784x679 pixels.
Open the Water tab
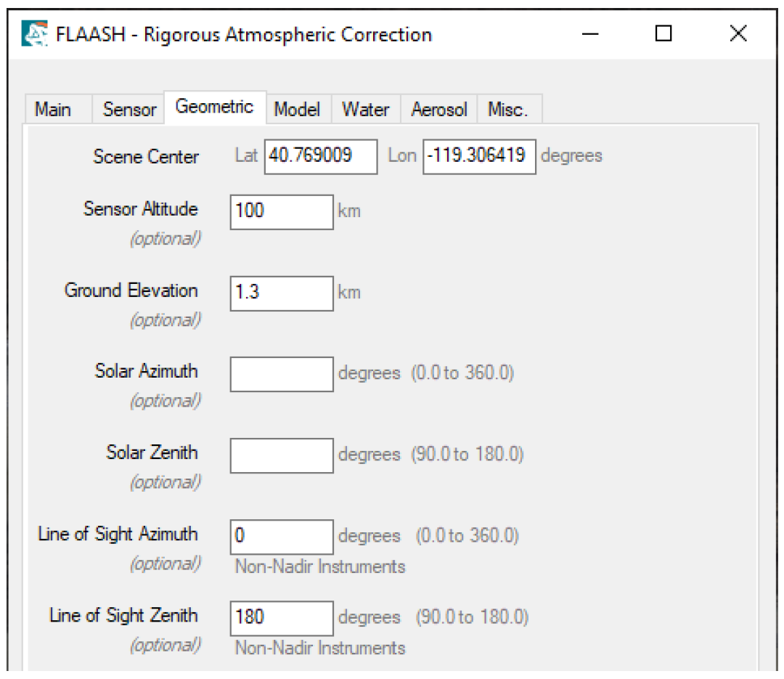(366, 110)
